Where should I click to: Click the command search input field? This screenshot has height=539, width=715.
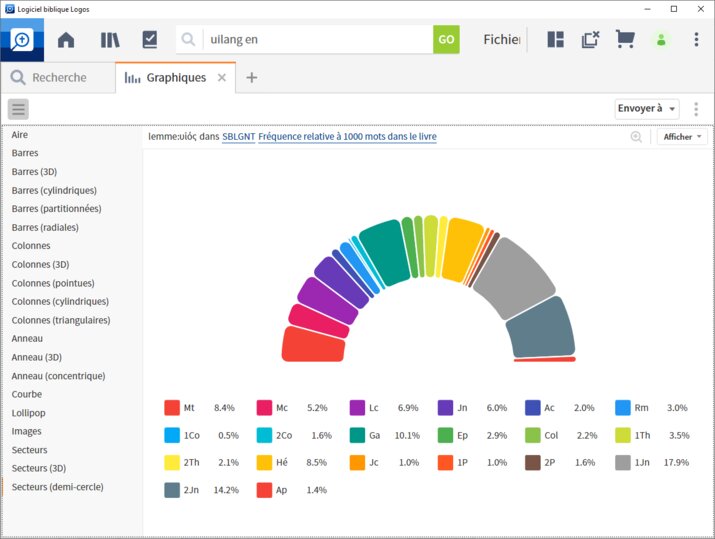(319, 40)
